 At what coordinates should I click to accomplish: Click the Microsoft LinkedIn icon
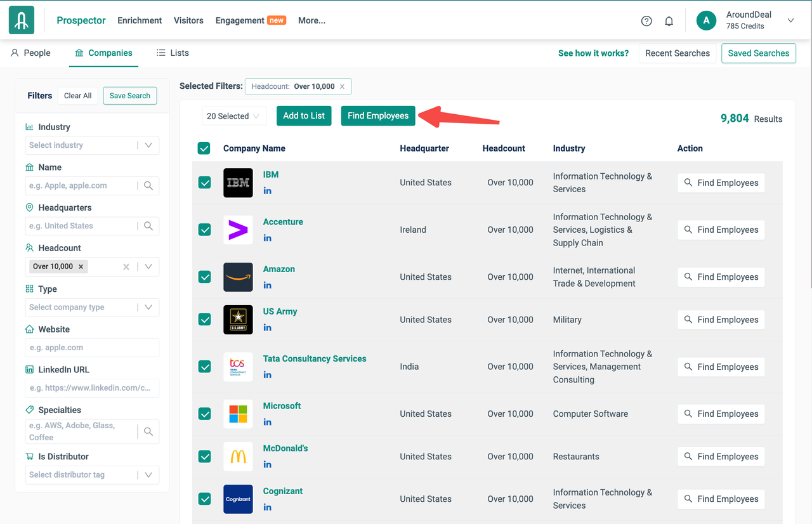coord(268,422)
